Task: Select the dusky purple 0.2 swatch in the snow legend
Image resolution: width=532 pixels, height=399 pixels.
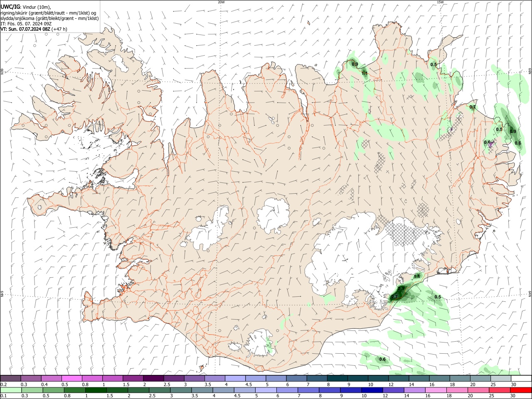Action: (x=10, y=378)
